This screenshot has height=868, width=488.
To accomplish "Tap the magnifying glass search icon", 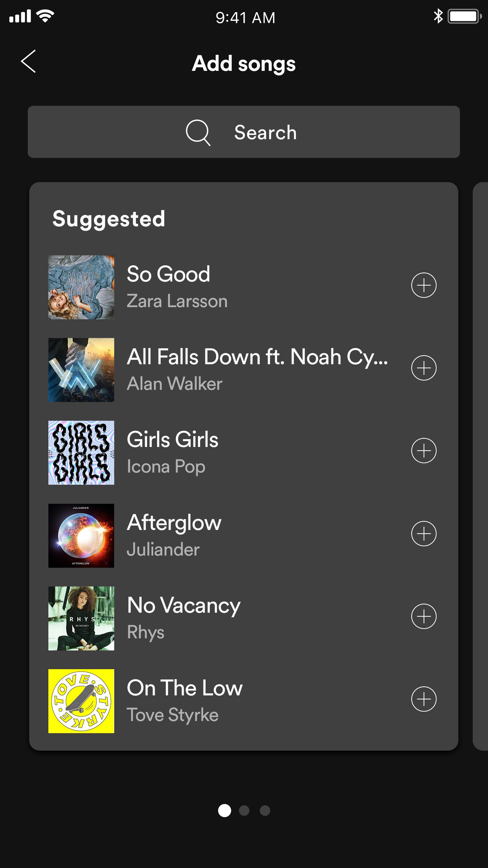I will (x=198, y=132).
